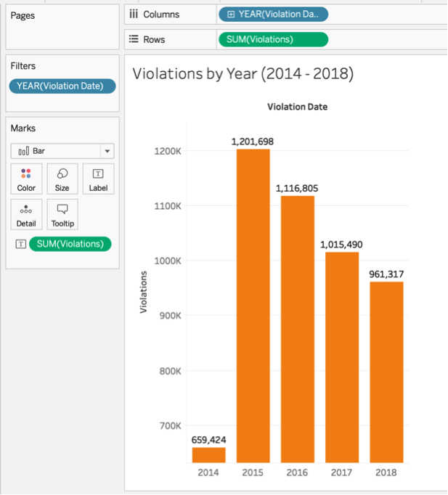The width and height of the screenshot is (448, 495).
Task: Open the Detail marks card
Action: 26,216
